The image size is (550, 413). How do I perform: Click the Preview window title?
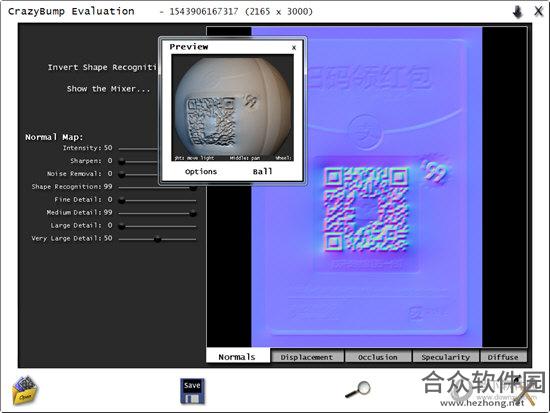pyautogui.click(x=189, y=47)
